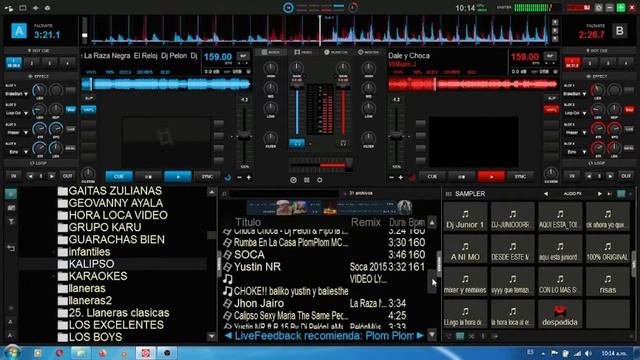Switch to Master mixer tab

[x=369, y=52]
